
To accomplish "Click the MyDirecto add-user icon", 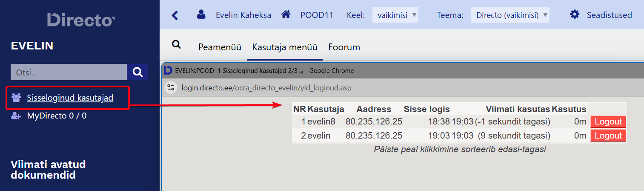I will point(17,116).
